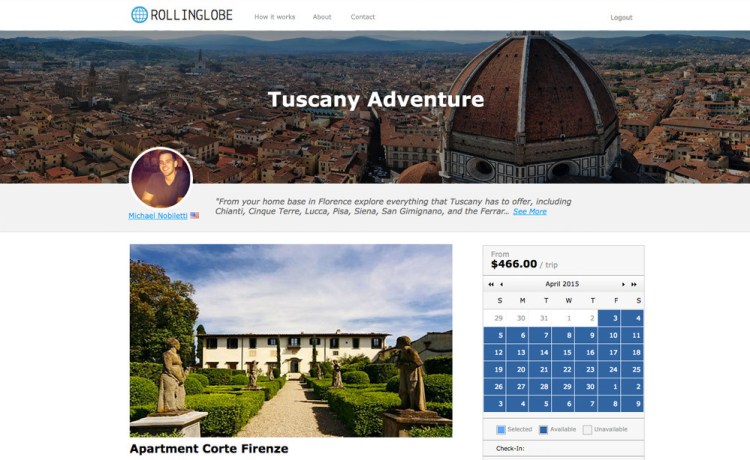Open the Contact page link
The width and height of the screenshot is (750, 460).
363,17
